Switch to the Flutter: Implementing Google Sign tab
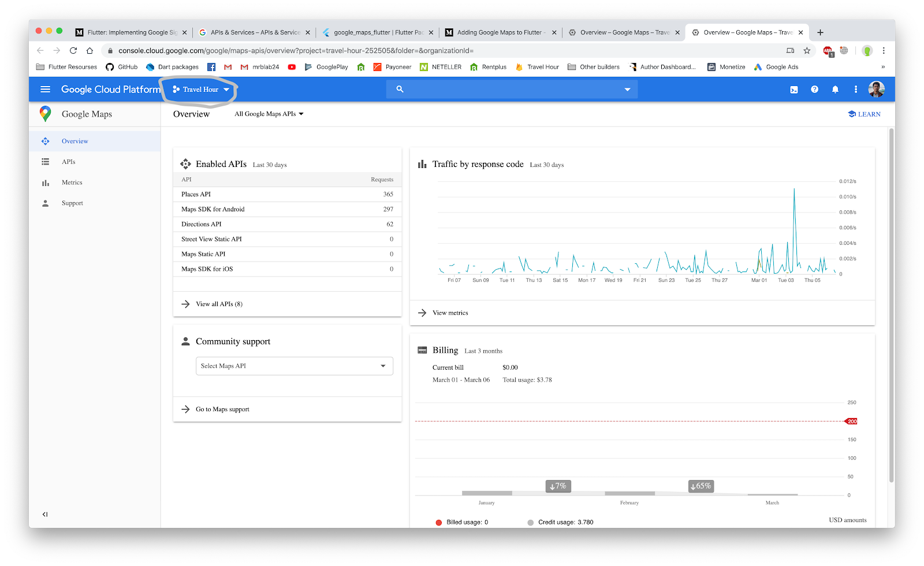 132,32
